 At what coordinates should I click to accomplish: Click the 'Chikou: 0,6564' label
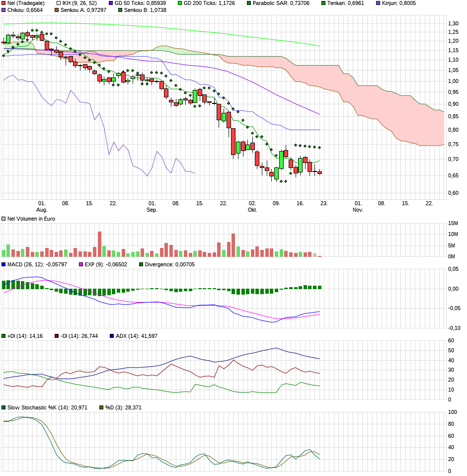(25, 10)
